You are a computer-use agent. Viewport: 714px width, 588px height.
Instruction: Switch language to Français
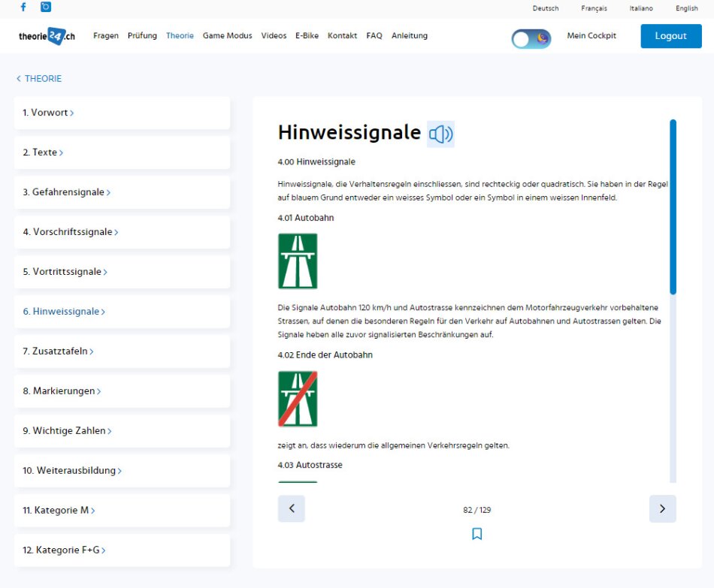click(594, 8)
